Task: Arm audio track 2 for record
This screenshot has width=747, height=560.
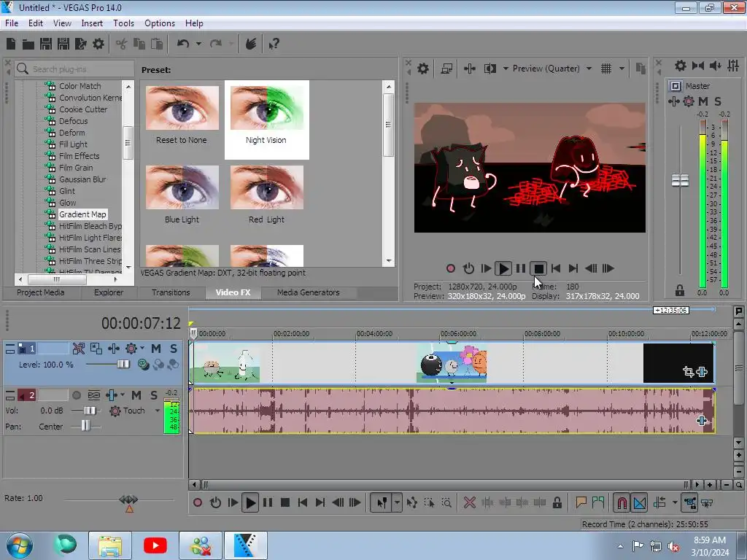Action: point(76,394)
